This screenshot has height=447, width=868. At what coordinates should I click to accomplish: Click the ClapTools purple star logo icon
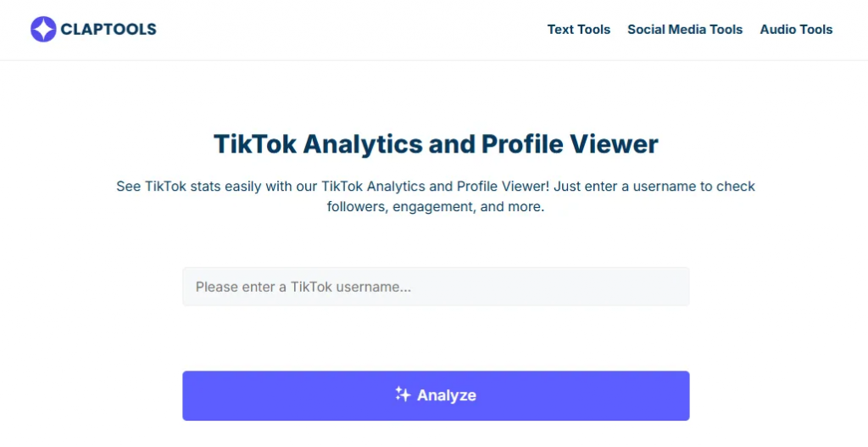tap(43, 30)
